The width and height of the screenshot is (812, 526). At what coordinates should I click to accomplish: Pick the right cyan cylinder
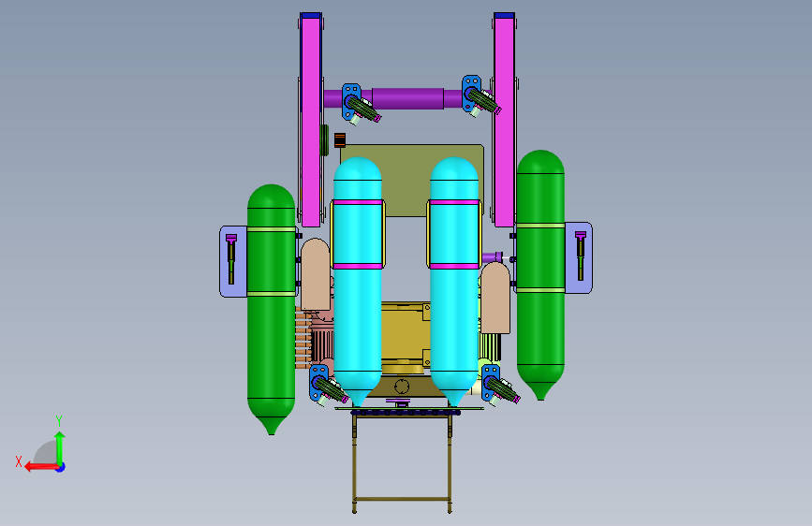click(x=454, y=281)
